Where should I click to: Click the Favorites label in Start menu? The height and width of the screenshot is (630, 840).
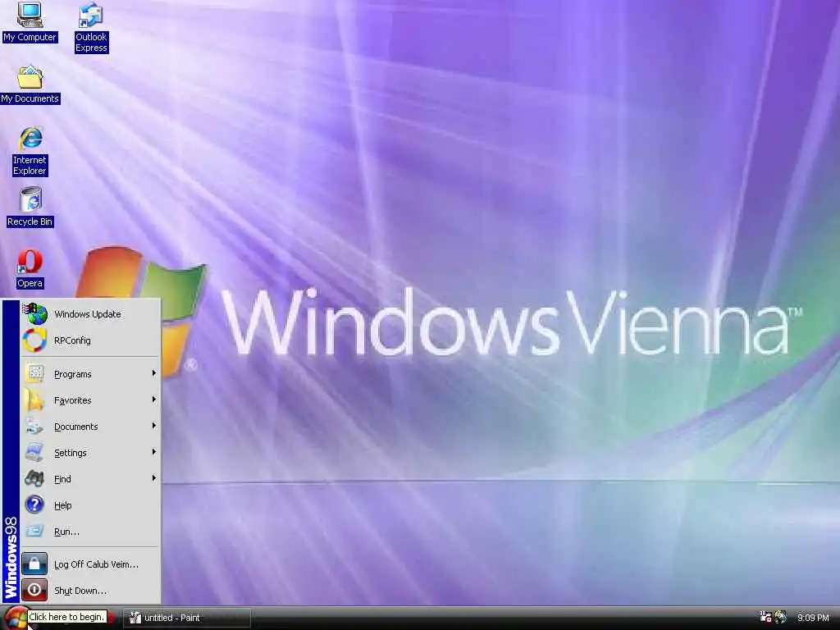73,400
